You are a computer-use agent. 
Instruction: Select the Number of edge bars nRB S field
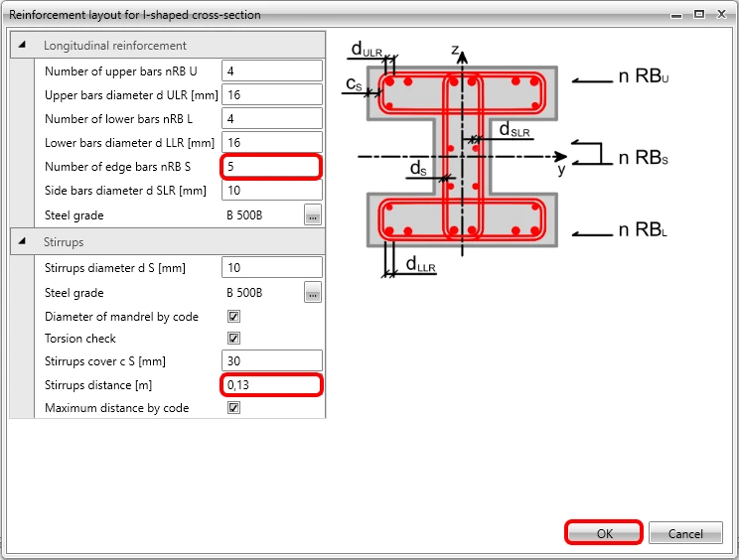(272, 166)
